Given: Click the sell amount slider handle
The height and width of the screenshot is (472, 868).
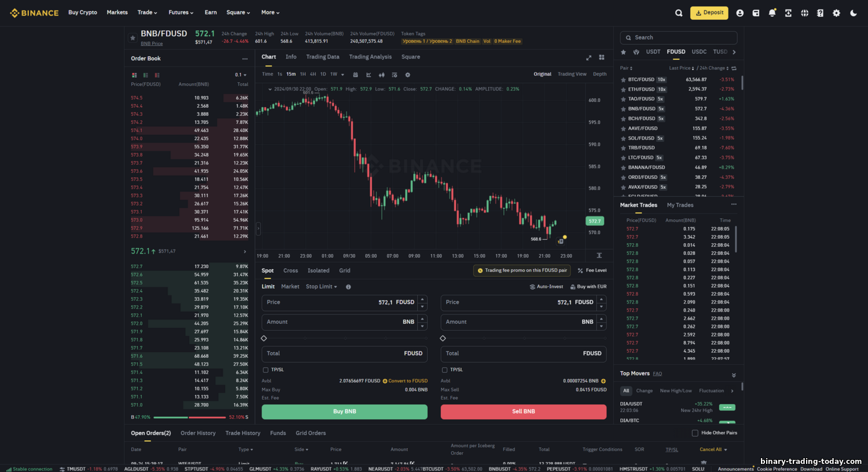Looking at the screenshot, I should (x=443, y=338).
